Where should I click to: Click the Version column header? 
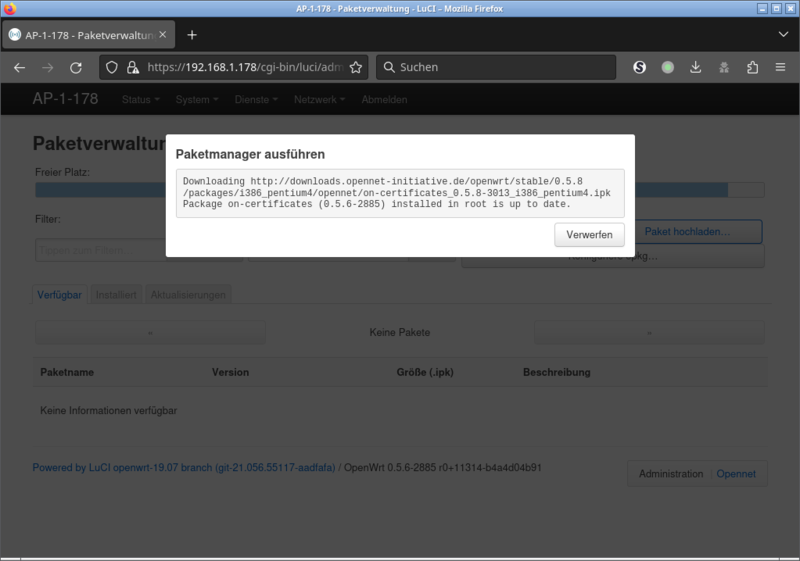click(231, 372)
